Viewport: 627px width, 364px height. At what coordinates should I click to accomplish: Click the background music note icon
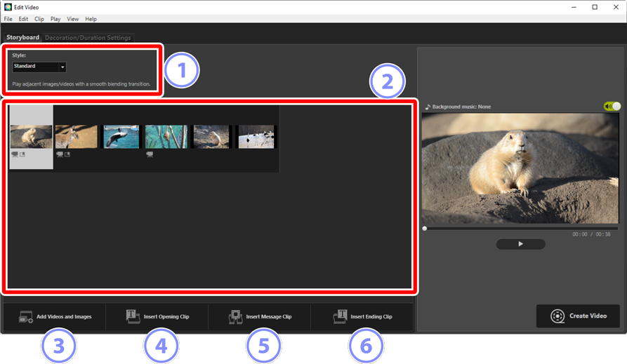click(x=428, y=107)
